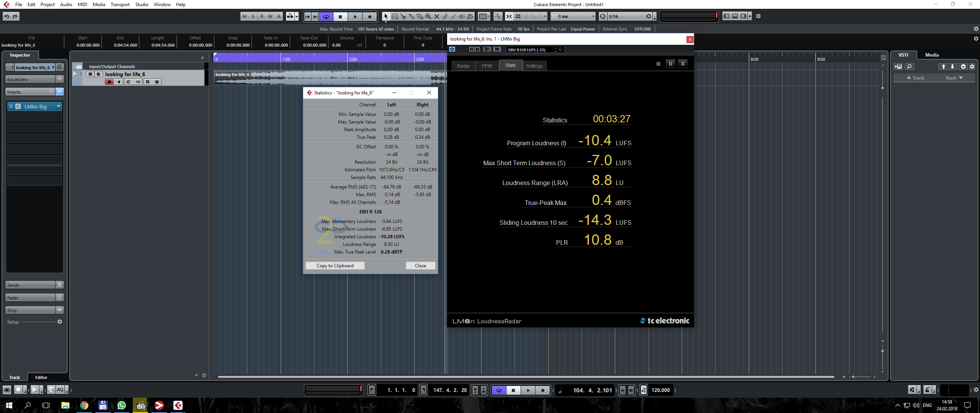Select the Line tool
Image resolution: width=980 pixels, height=413 pixels.
454,16
